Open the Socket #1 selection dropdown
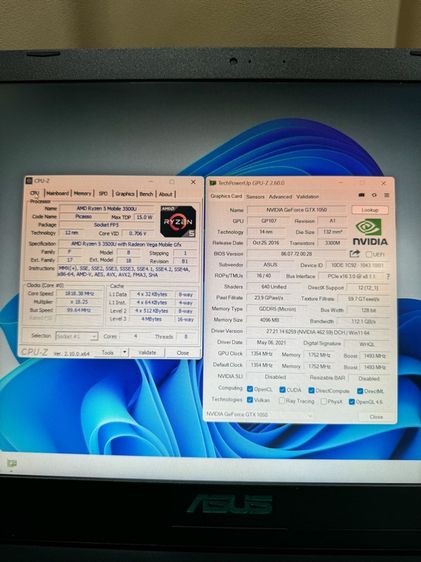 click(77, 336)
